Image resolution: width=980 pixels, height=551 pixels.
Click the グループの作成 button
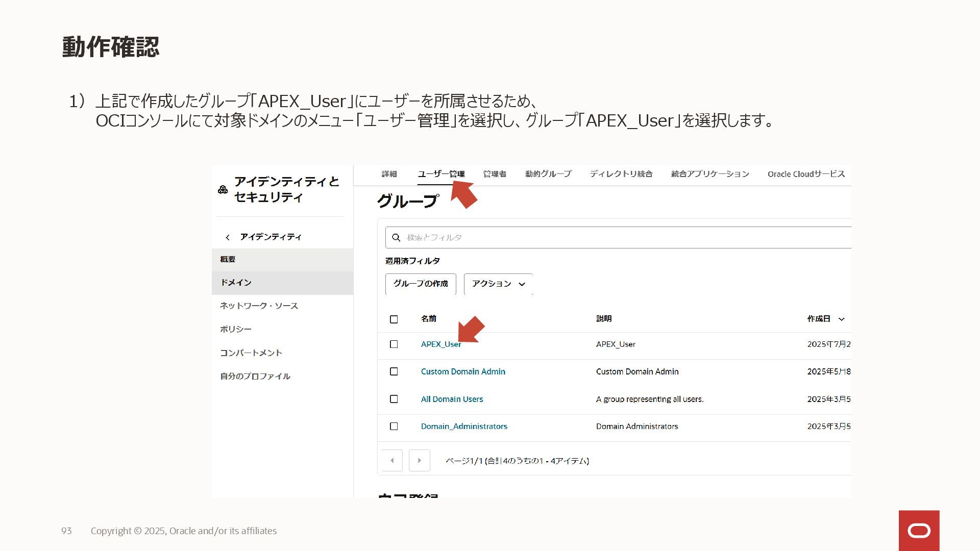(421, 284)
